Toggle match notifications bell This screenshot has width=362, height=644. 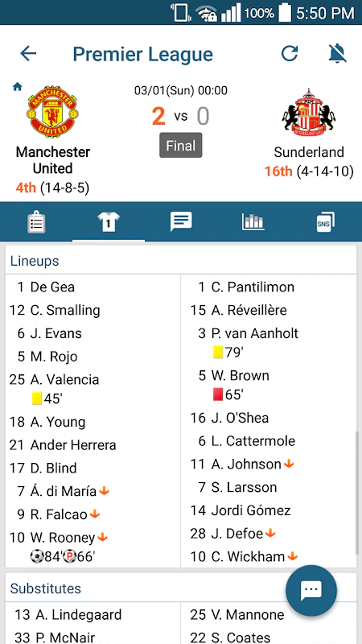click(337, 53)
